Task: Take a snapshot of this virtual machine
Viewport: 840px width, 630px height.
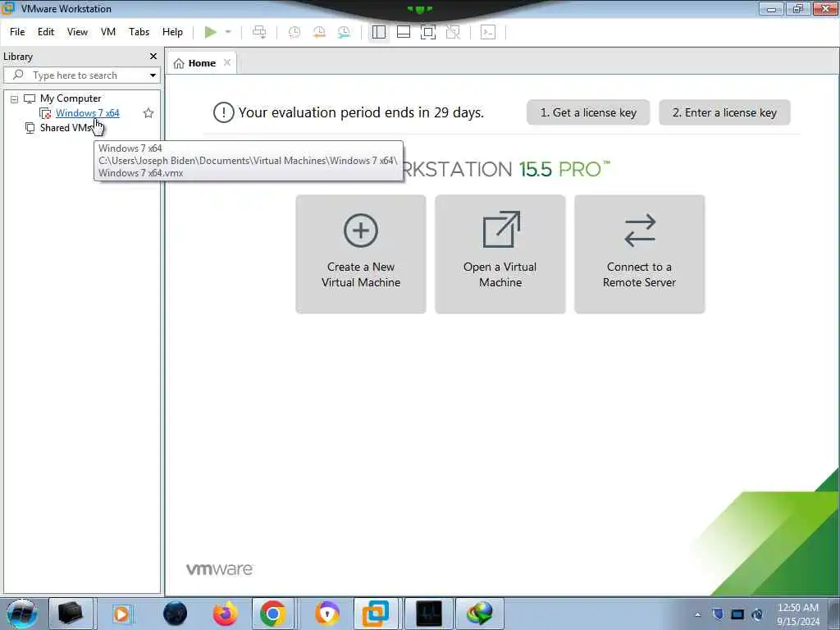Action: tap(294, 32)
